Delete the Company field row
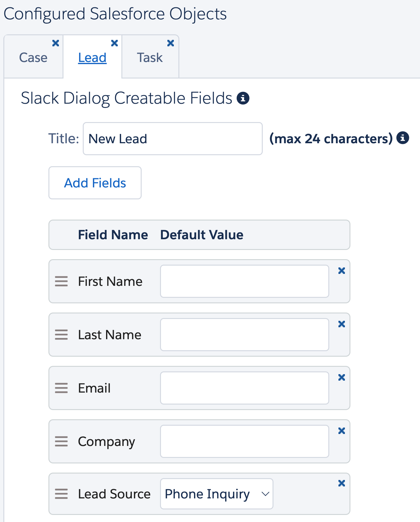 [x=342, y=431]
